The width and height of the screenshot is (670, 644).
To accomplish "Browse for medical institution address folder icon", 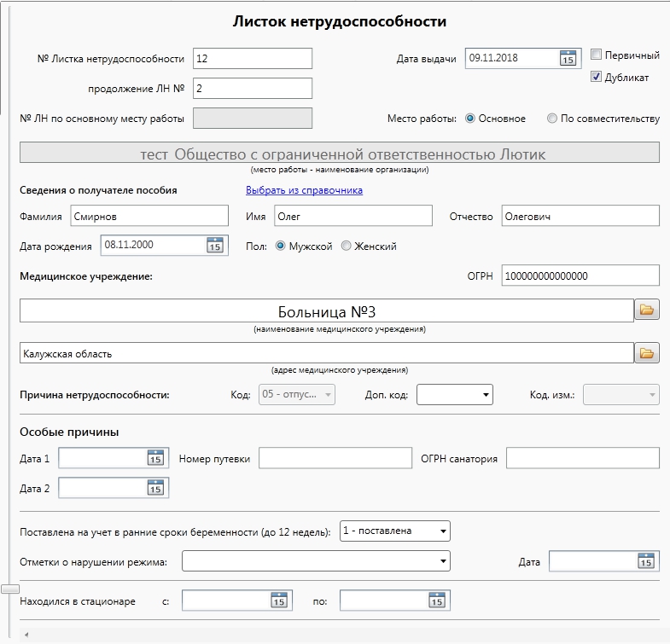I will [646, 353].
